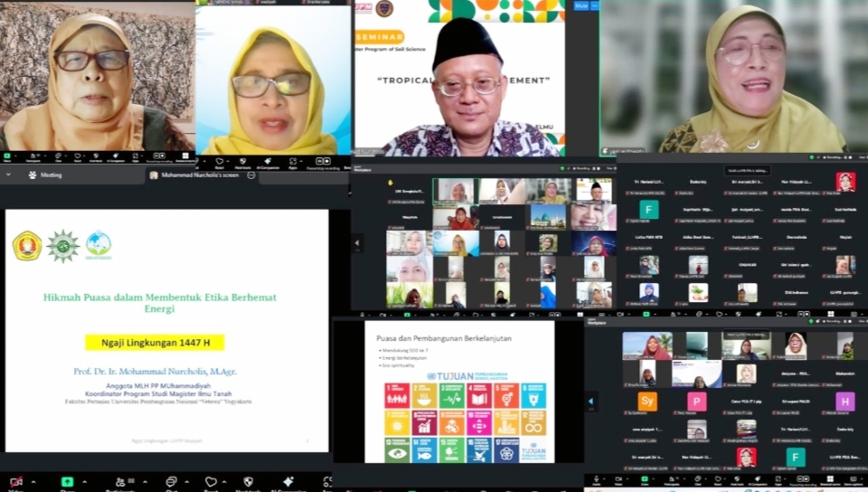Open the Chat icon in bottom toolbar

click(170, 482)
